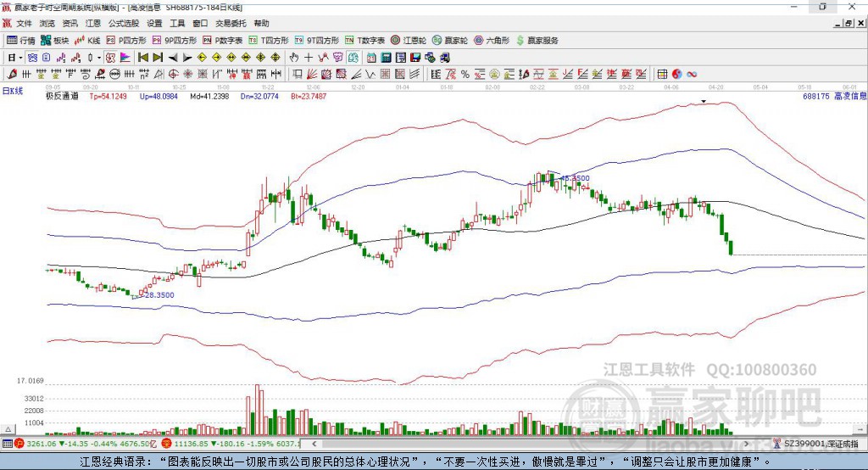
Task: Toggle the highlighted 权 adjustment button
Action: [111, 58]
